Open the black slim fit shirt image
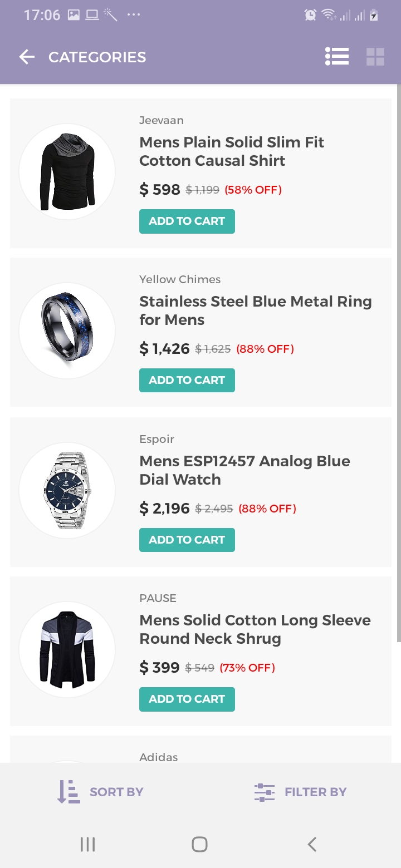Screen dimensions: 401x868 click(67, 172)
